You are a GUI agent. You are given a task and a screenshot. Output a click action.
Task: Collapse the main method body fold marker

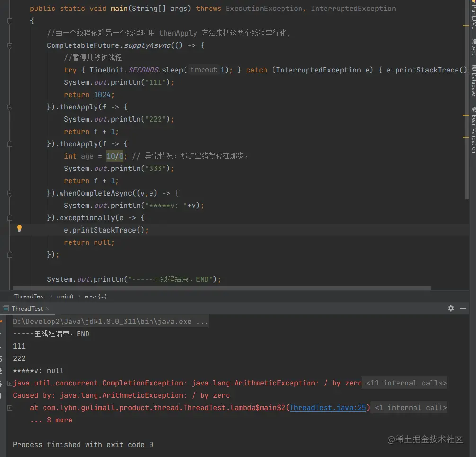[10, 21]
